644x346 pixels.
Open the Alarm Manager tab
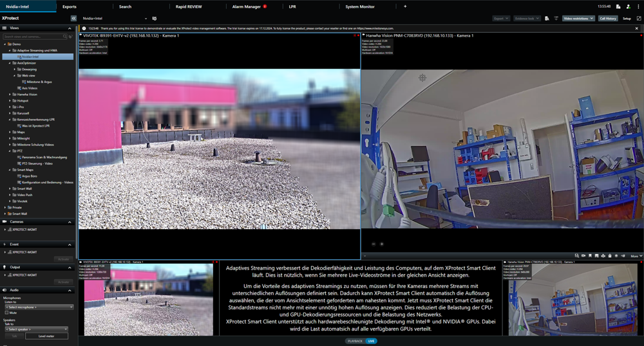pyautogui.click(x=247, y=6)
